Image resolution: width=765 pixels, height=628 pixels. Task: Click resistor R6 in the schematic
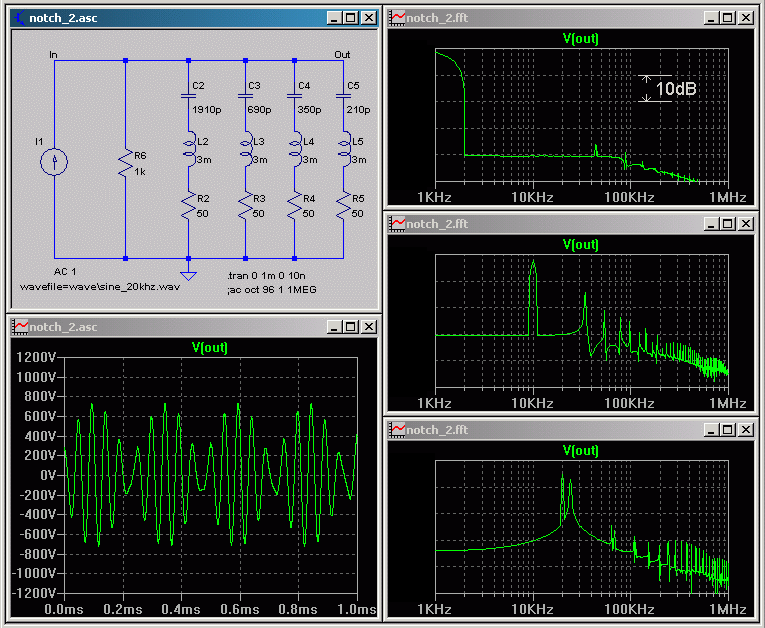[x=125, y=163]
